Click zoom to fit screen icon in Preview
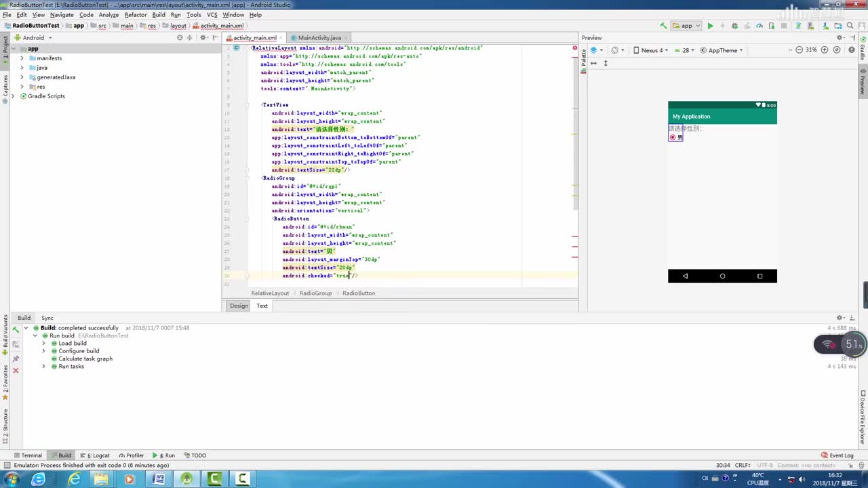This screenshot has height=488, width=868. [x=837, y=49]
